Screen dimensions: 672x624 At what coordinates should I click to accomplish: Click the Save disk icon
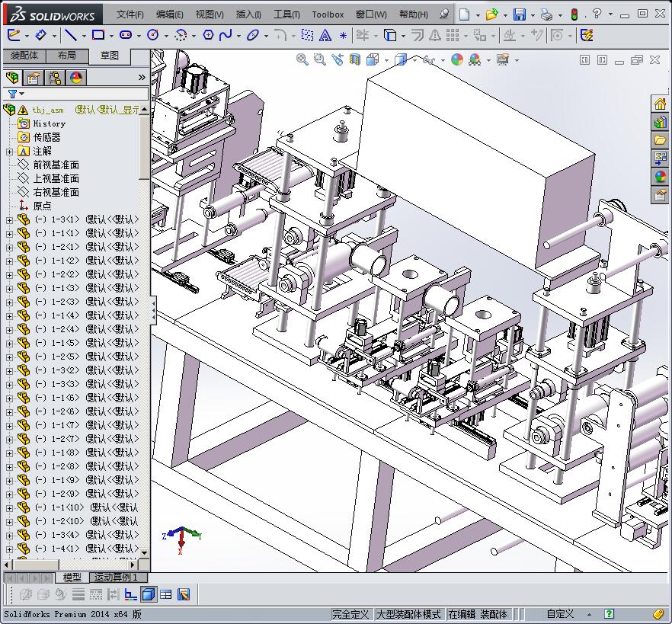pos(519,14)
